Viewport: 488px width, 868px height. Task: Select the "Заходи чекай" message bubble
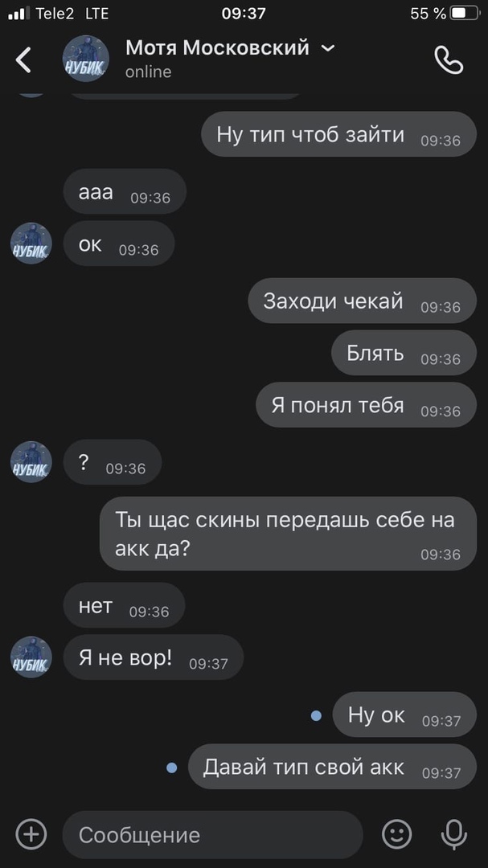[x=362, y=301]
